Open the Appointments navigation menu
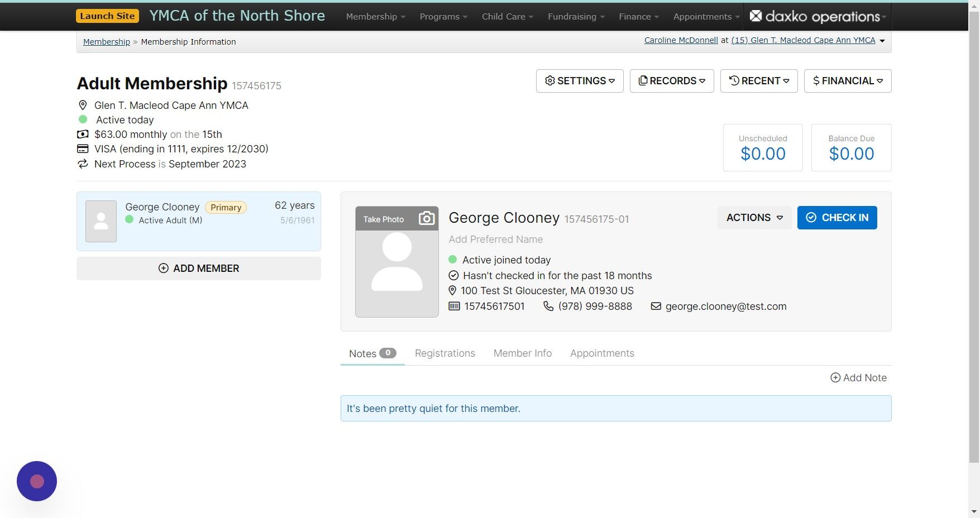 pyautogui.click(x=706, y=17)
